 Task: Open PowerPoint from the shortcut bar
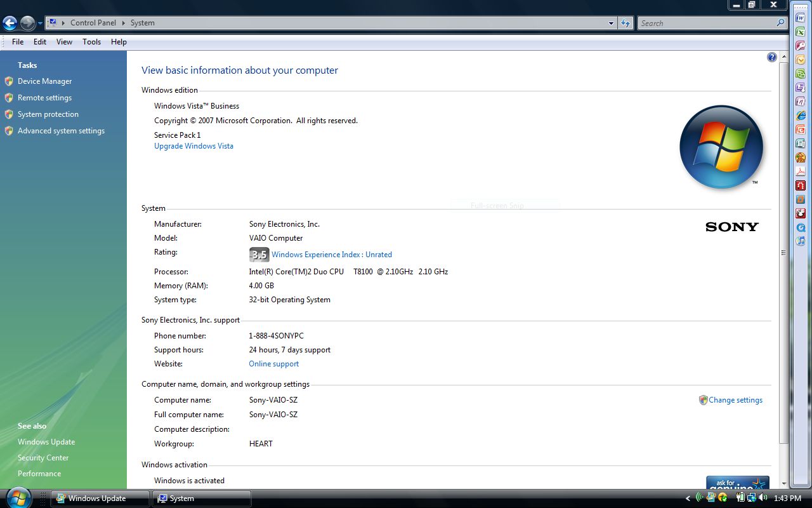coord(801,130)
